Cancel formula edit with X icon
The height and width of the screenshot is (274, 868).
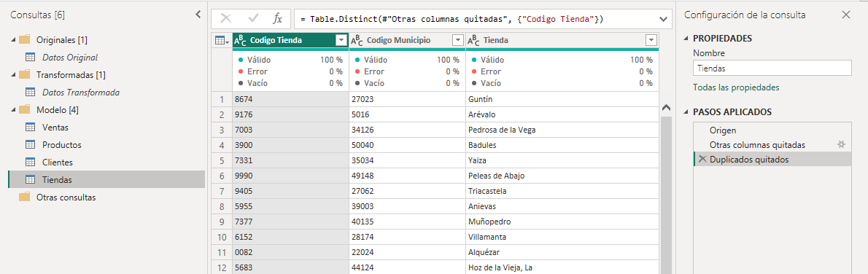[226, 18]
